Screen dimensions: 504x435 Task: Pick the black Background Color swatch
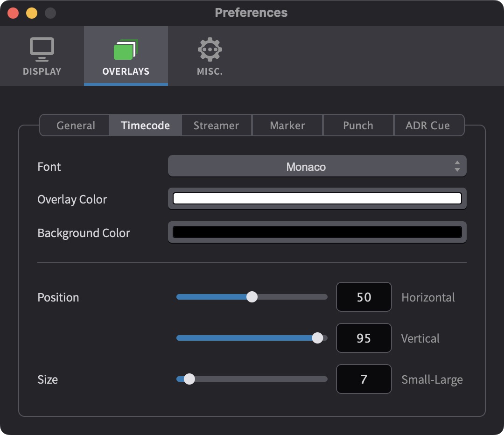[x=317, y=232]
